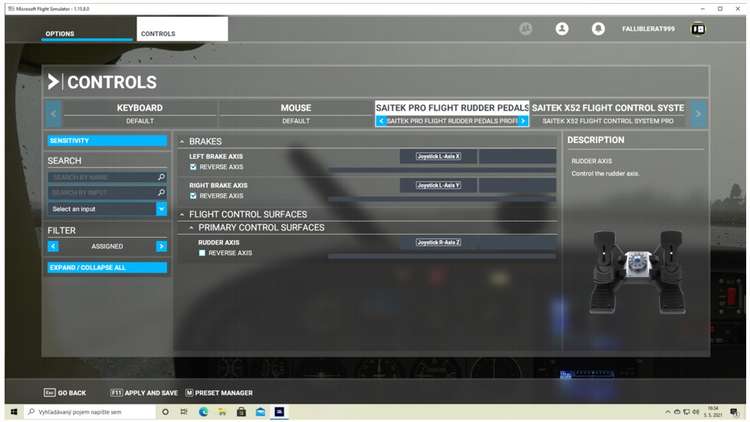Uncheck Reverse Axis for Right Brake Axis
Viewport: 750px width, 422px height.
[194, 196]
